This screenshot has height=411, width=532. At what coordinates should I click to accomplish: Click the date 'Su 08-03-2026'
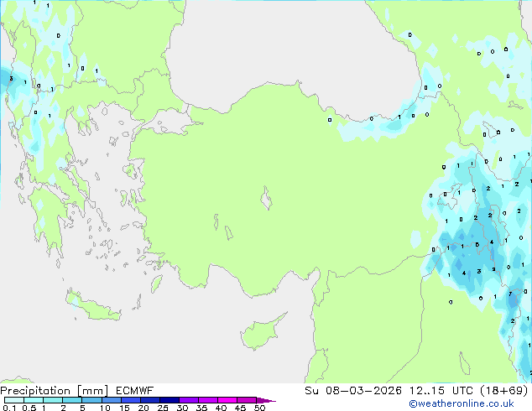point(353,391)
